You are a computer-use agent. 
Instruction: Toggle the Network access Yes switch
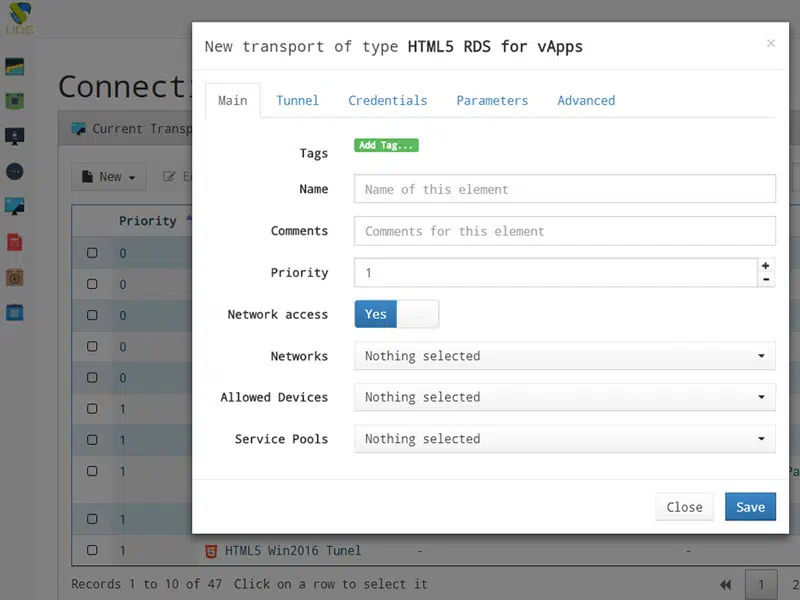point(396,314)
